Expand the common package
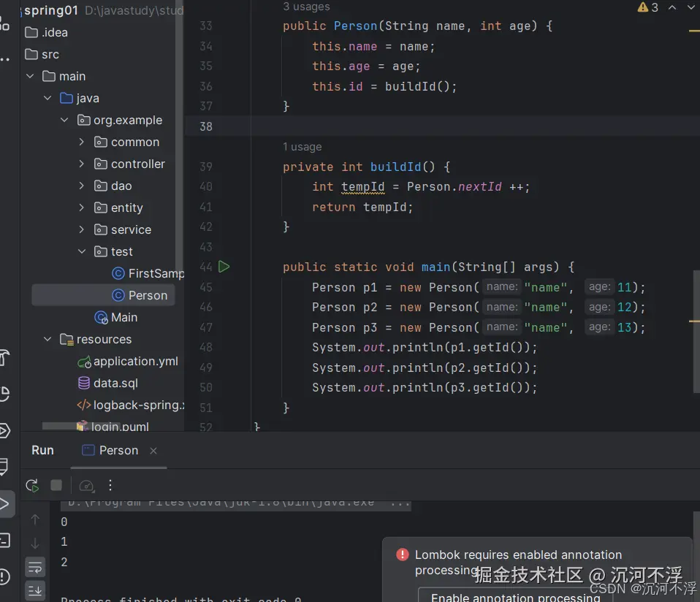Screen dimensions: 700x602 pos(81,142)
